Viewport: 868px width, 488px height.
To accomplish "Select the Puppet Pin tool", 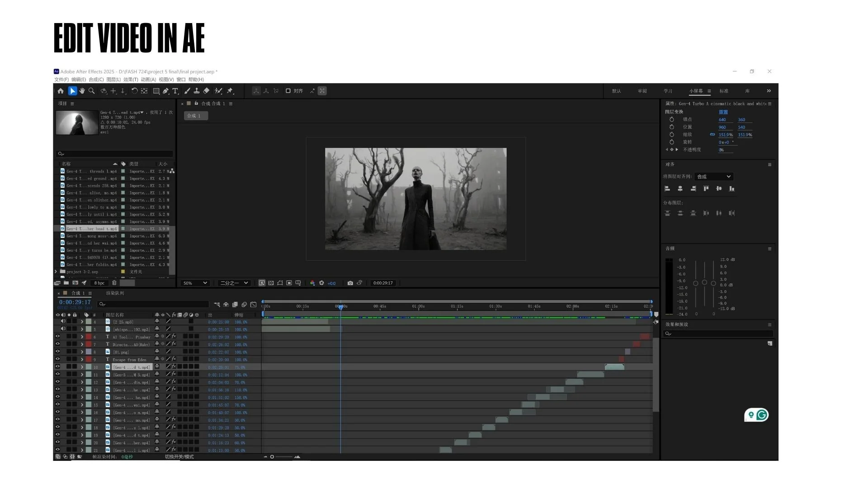I will [x=230, y=91].
